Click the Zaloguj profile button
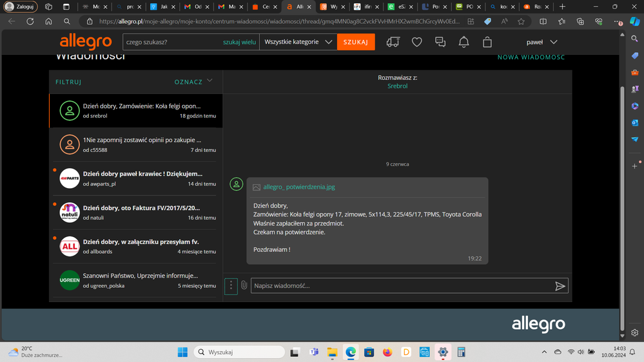Screen dimensions: 644x362 [21, 6]
